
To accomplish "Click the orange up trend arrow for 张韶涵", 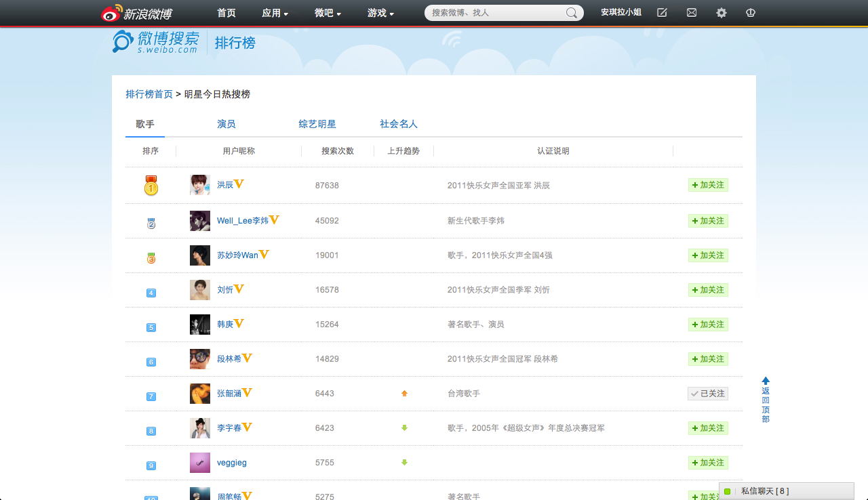I will 404,393.
